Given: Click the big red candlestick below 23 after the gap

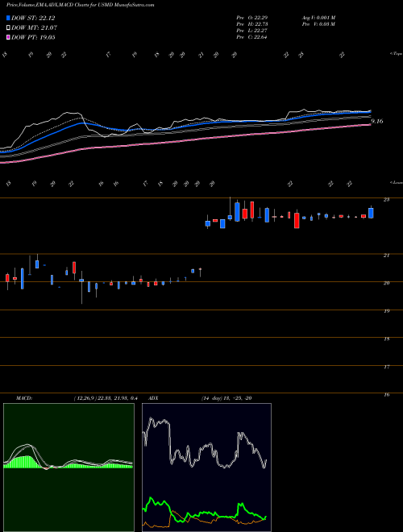Looking at the screenshot, I should (x=297, y=221).
